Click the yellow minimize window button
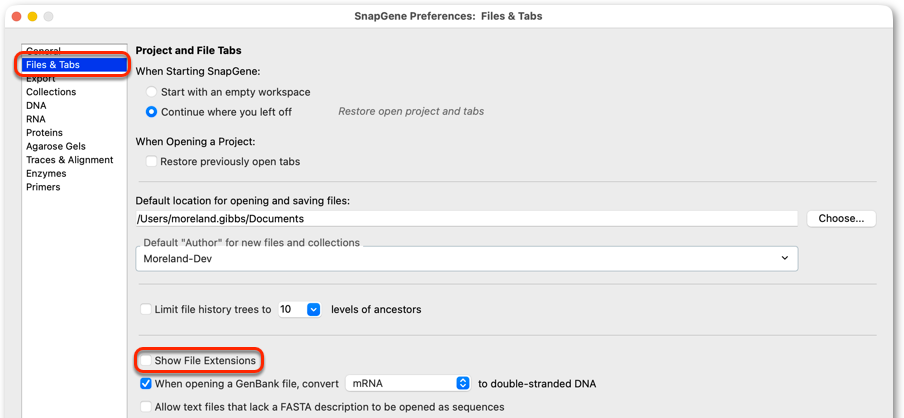Screen dimensions: 904x418 (32, 17)
